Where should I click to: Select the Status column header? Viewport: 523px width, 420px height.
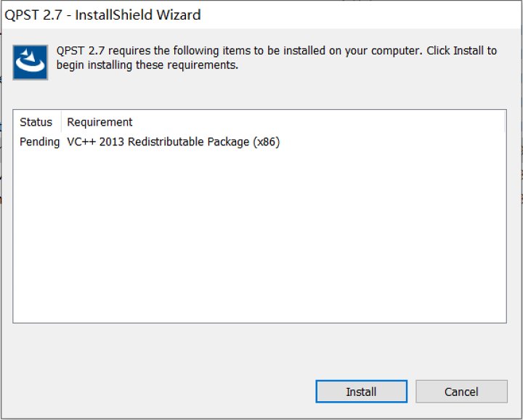point(36,122)
